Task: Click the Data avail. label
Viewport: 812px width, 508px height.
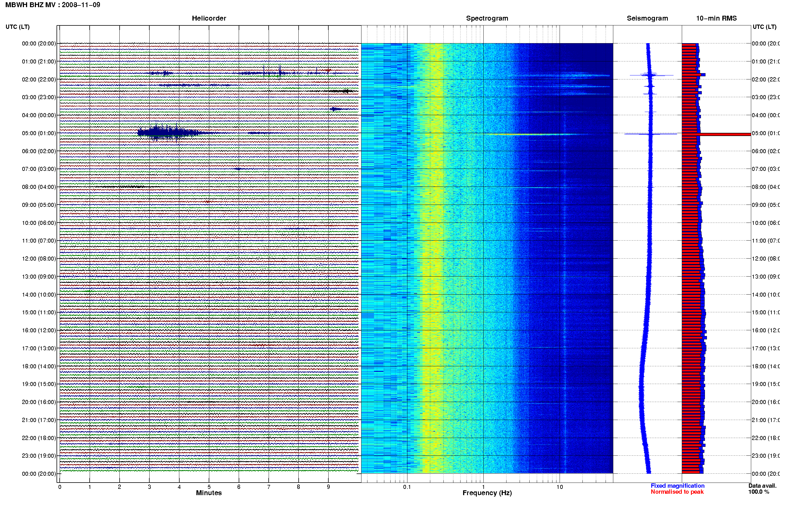Action: tap(762, 486)
